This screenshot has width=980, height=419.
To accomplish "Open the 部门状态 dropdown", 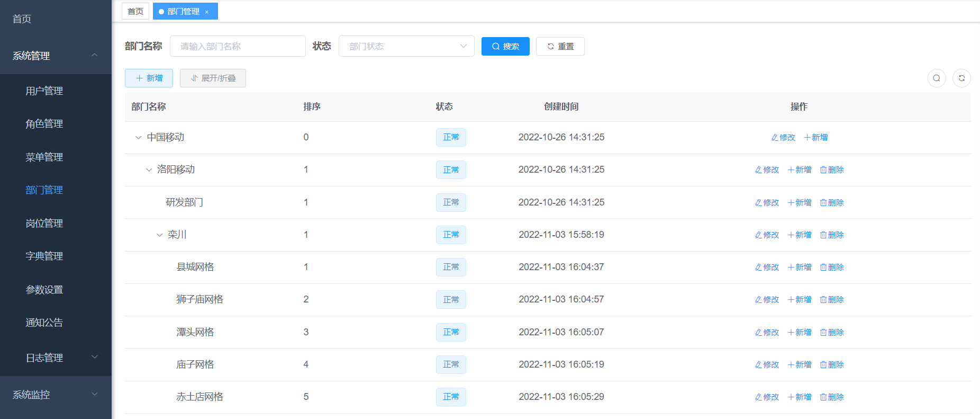I will pos(406,46).
